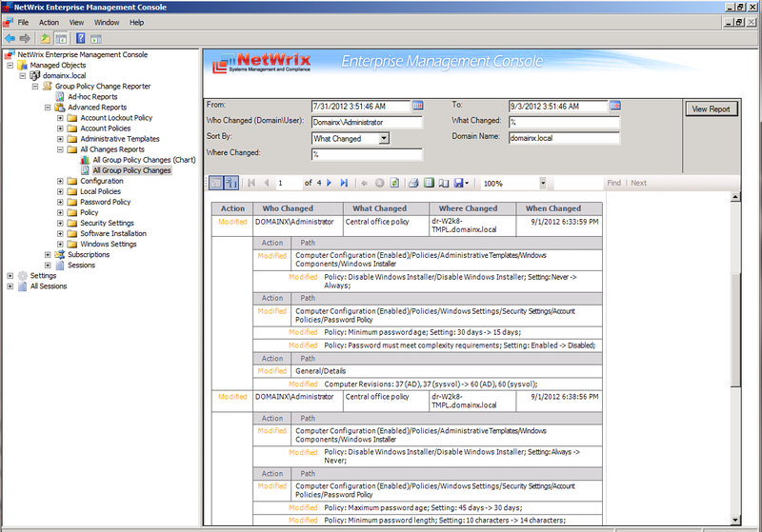Click the Show/Hide Console Tree icon
The height and width of the screenshot is (532, 762).
click(61, 39)
